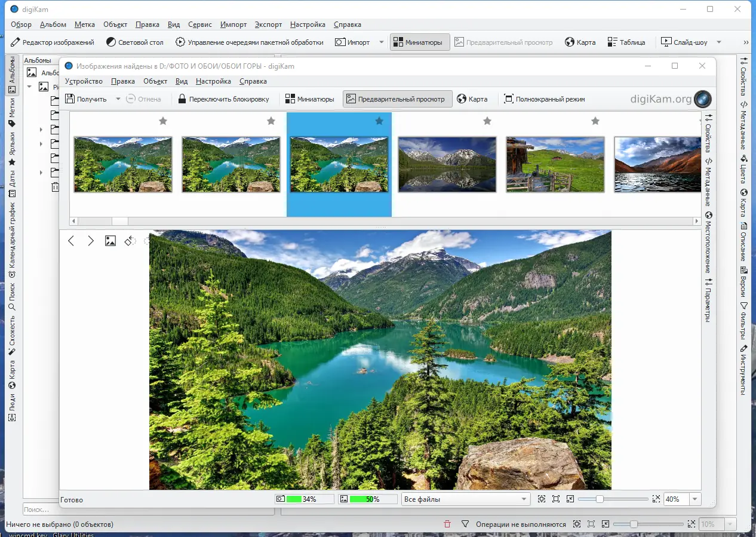
Task: Click Получить in import window toolbar
Action: point(86,99)
